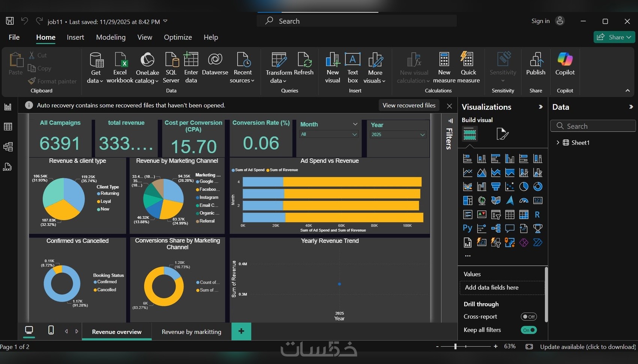
Task: Collapse the Visualizations pane
Action: pos(540,107)
